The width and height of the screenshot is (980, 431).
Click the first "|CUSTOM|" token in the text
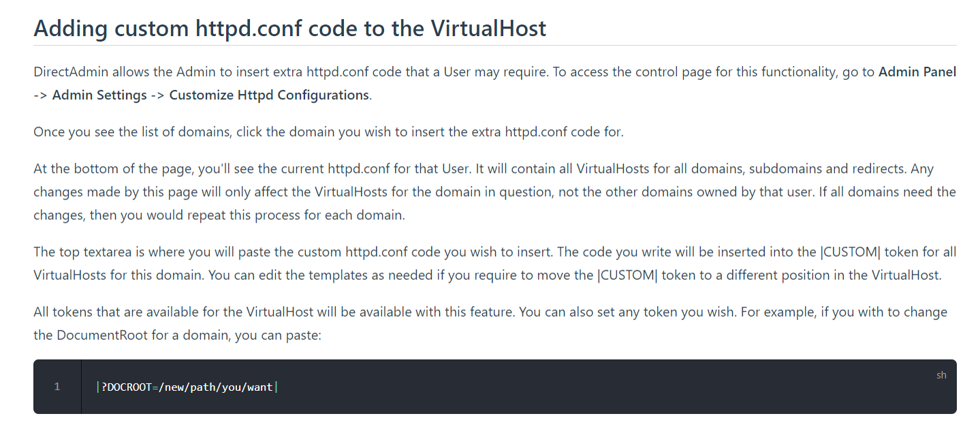[851, 252]
